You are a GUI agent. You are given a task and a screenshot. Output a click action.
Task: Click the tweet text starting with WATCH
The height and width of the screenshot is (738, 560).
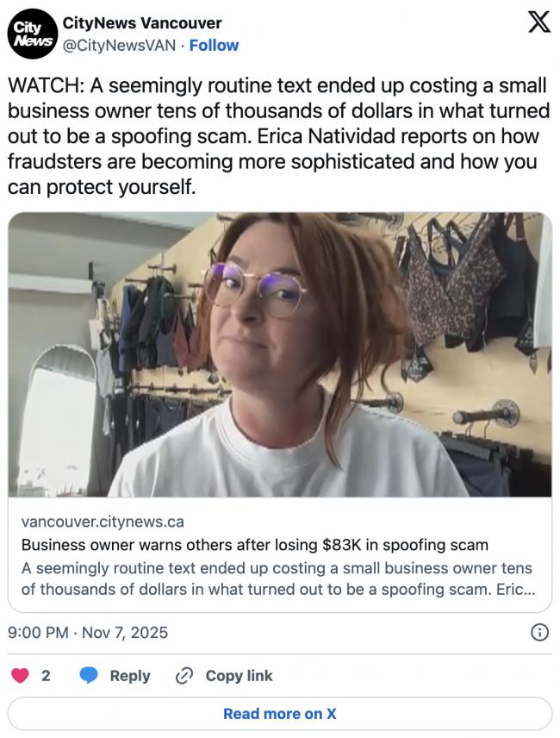point(278,136)
